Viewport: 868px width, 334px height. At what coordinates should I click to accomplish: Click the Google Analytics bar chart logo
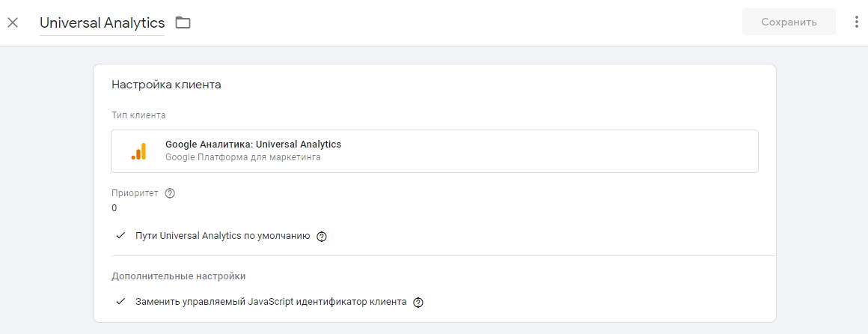[138, 151]
